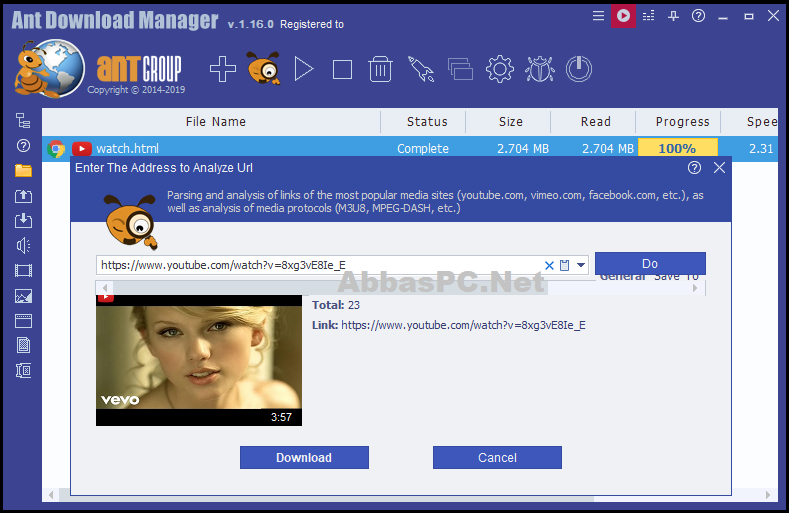Click the list view icon in title bar
Screen dimensions: 789x513
(x=649, y=16)
